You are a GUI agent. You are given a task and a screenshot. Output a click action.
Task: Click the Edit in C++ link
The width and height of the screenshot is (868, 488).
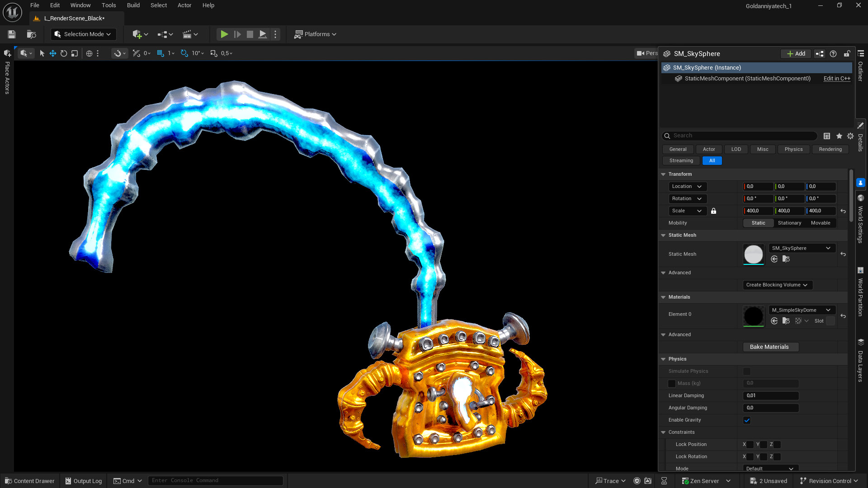click(836, 78)
